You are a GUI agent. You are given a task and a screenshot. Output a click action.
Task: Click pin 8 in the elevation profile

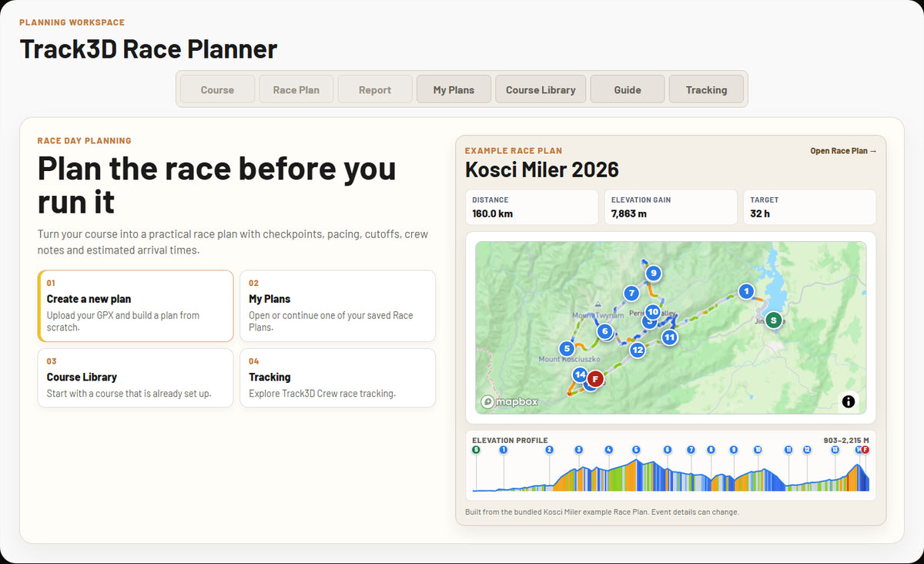[x=711, y=449]
